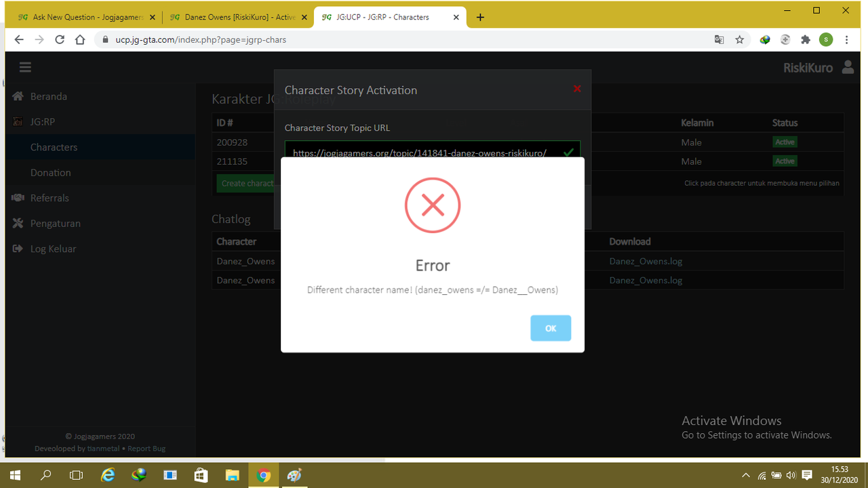Go back in browser history

[x=19, y=40]
